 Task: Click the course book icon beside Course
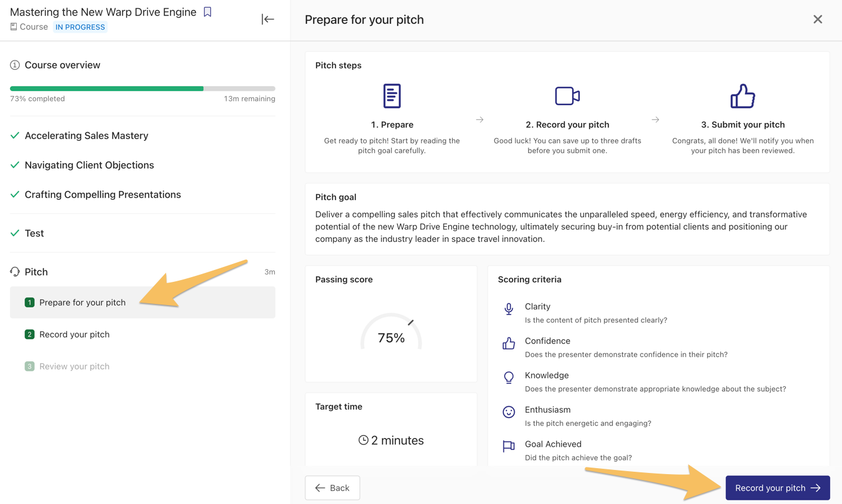coord(14,27)
